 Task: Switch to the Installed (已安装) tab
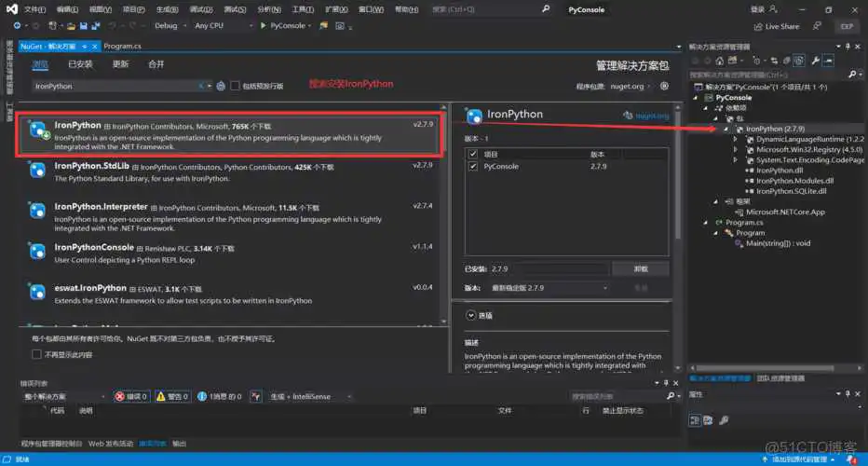(80, 64)
